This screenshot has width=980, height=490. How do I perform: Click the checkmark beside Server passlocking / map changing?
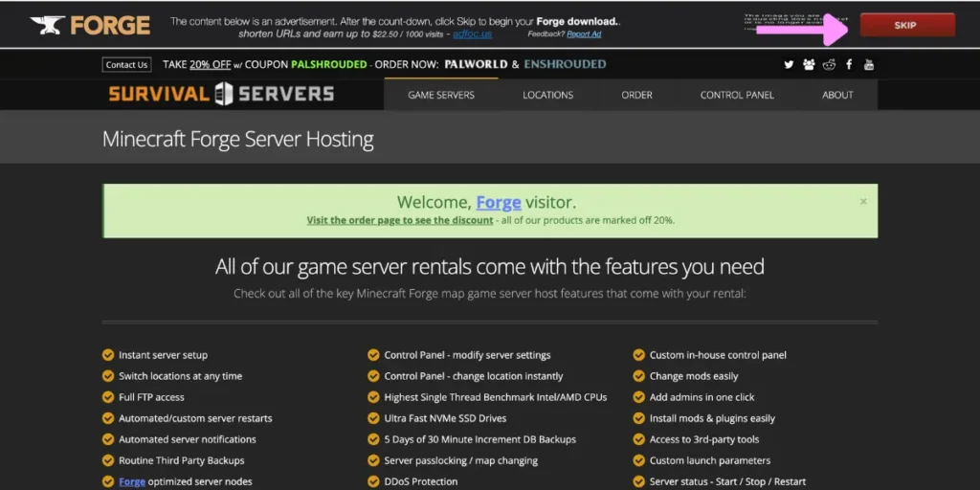tap(373, 460)
